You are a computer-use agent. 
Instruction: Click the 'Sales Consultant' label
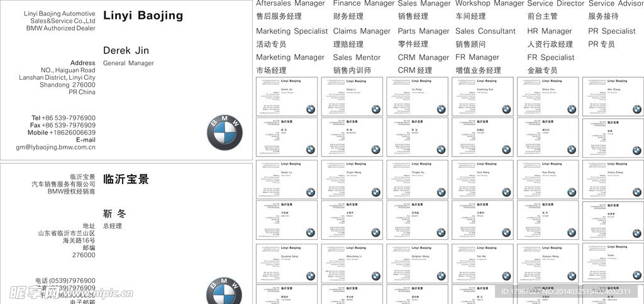click(x=486, y=31)
